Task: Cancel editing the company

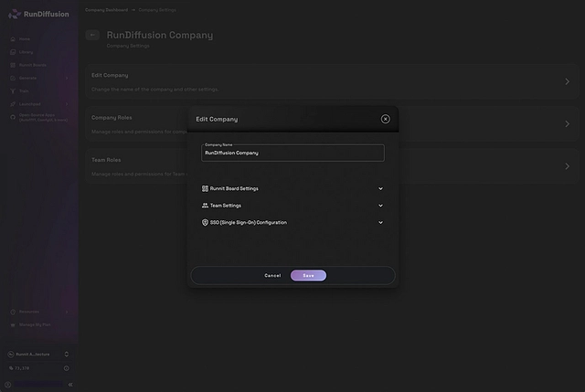Action: [272, 276]
